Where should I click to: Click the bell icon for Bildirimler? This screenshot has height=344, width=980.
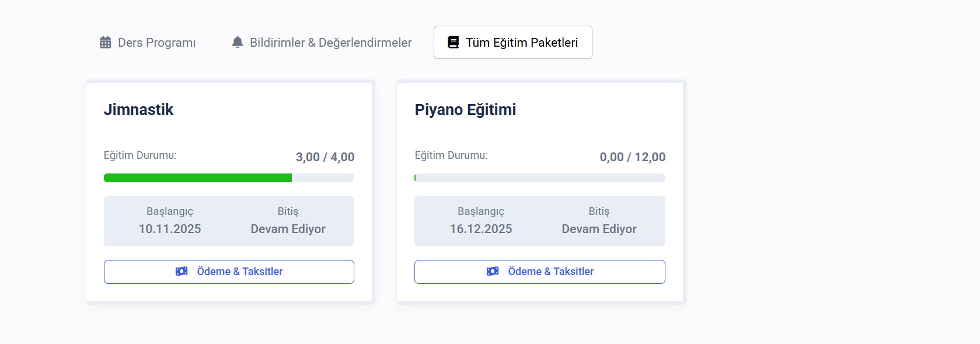[x=238, y=43]
